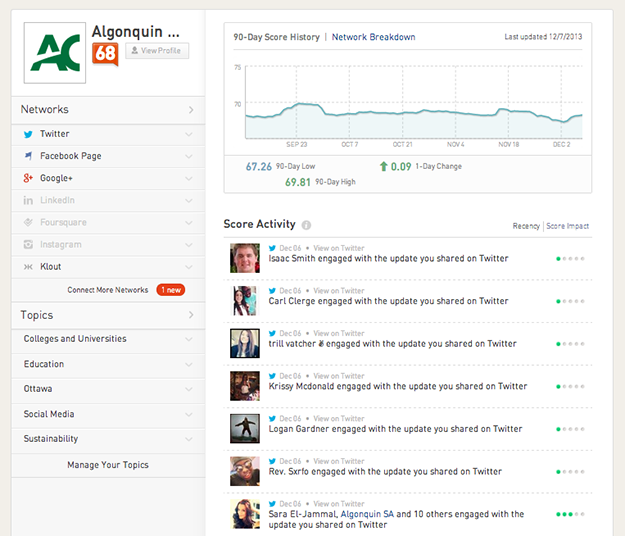
Task: Open View on Twitter for Sara El-Jammal
Action: [338, 504]
